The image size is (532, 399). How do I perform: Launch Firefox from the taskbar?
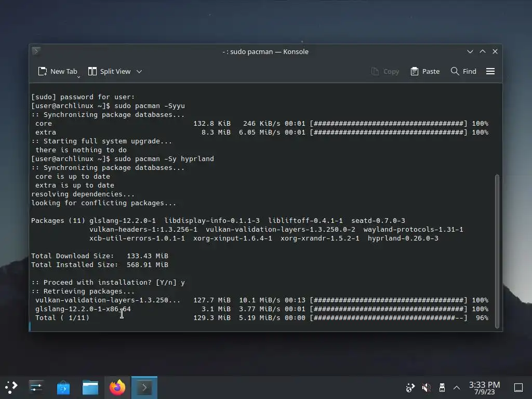click(117, 387)
